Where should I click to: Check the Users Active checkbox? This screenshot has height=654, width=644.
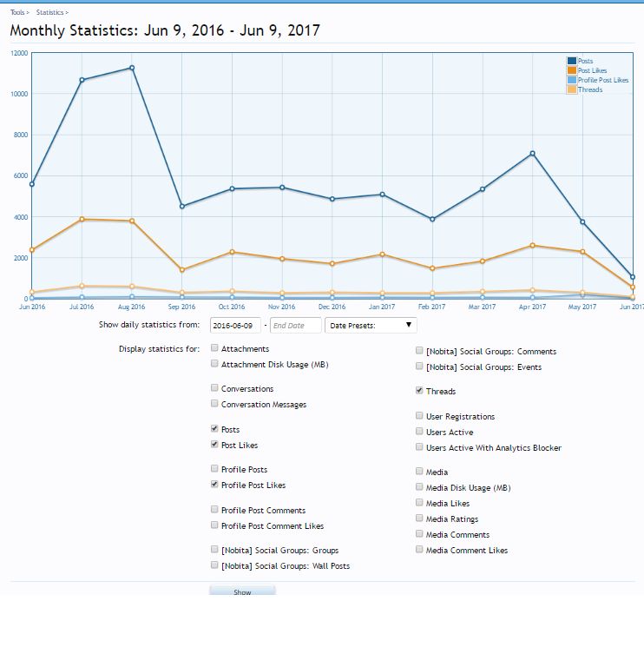click(x=419, y=432)
